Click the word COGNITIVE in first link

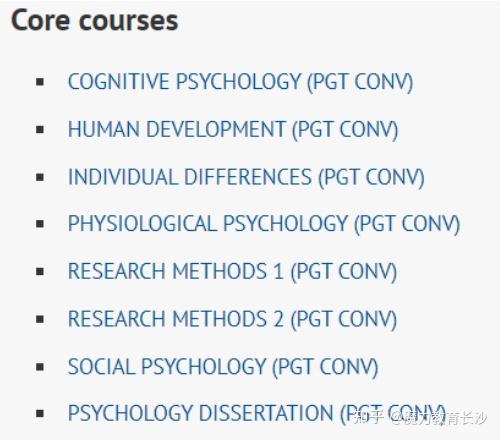(119, 82)
